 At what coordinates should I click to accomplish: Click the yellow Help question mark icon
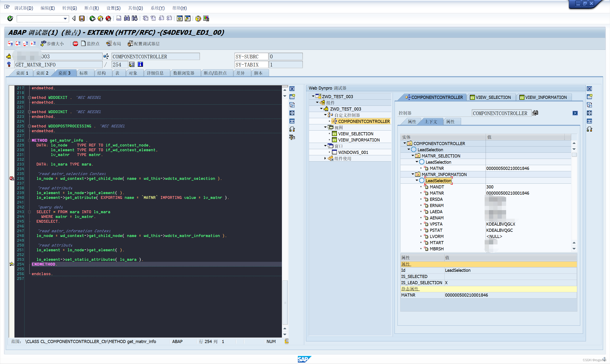tap(198, 18)
